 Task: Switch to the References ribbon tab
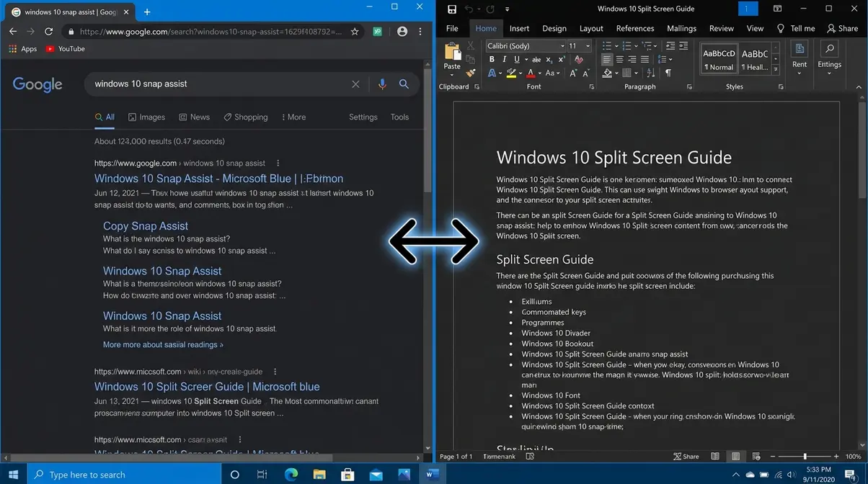click(635, 28)
